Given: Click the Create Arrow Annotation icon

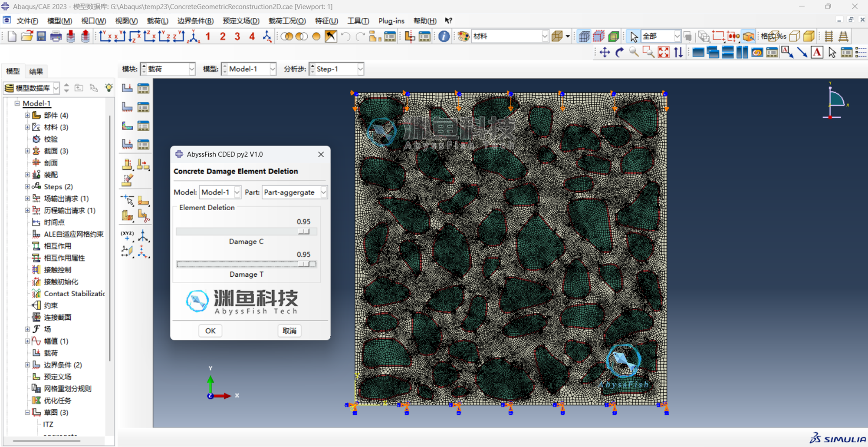Looking at the screenshot, I should pyautogui.click(x=802, y=53).
